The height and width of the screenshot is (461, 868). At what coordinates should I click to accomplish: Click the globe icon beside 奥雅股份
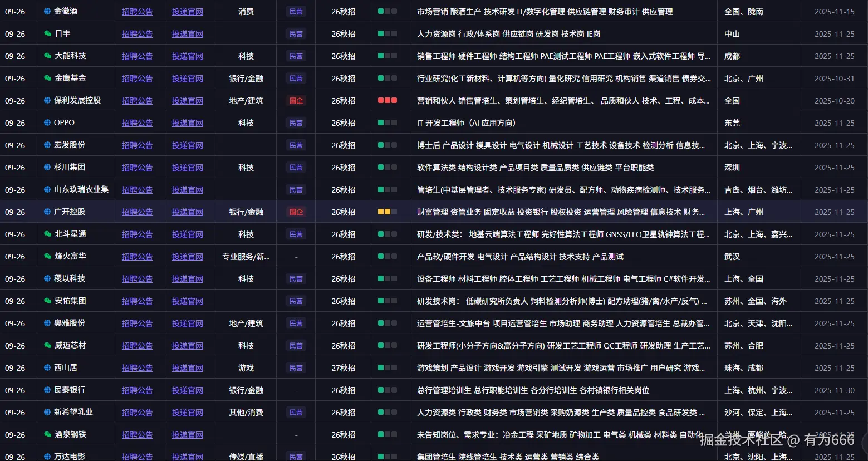point(48,323)
